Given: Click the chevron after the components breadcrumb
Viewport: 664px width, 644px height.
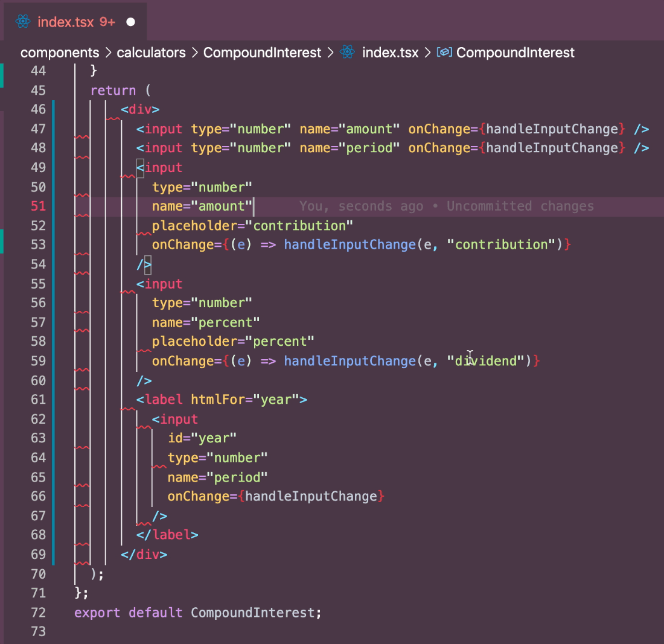Looking at the screenshot, I should [108, 53].
